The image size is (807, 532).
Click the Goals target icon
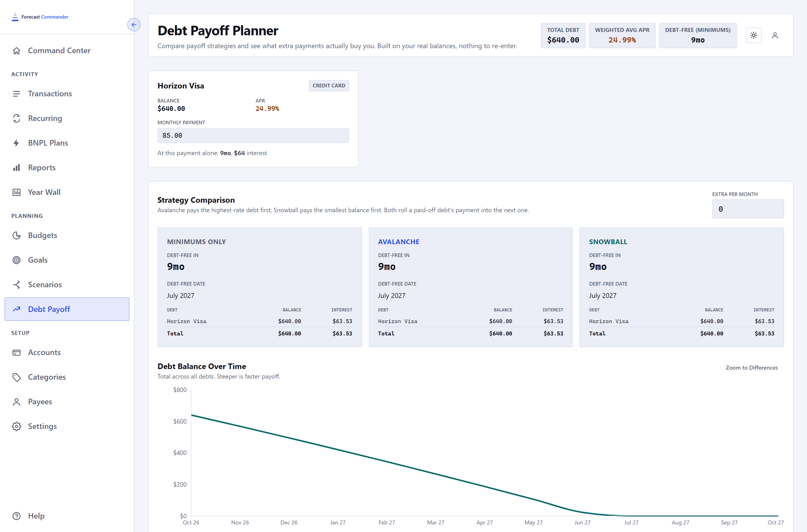pos(16,260)
